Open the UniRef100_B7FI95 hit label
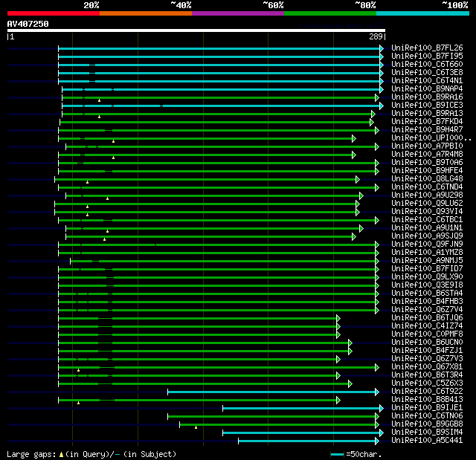The image size is (476, 460). 427,56
